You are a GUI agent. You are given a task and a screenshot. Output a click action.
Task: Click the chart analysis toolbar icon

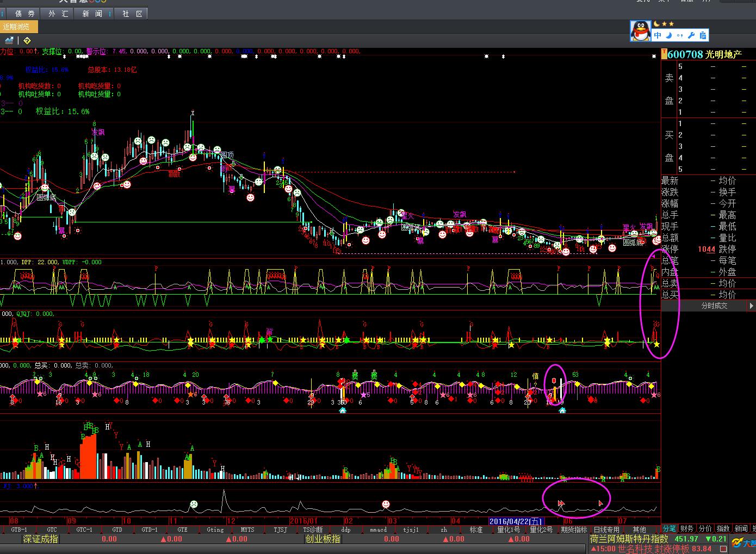pos(9,40)
